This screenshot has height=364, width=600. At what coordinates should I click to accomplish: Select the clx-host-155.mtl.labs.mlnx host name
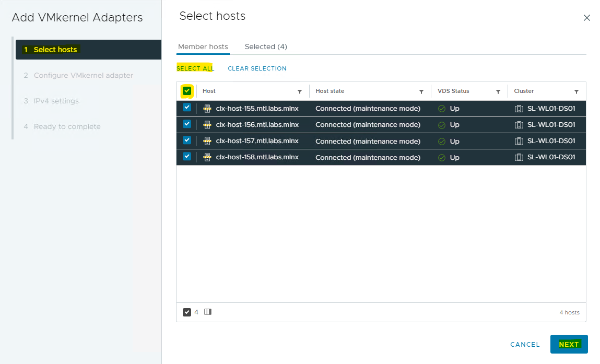pyautogui.click(x=257, y=109)
